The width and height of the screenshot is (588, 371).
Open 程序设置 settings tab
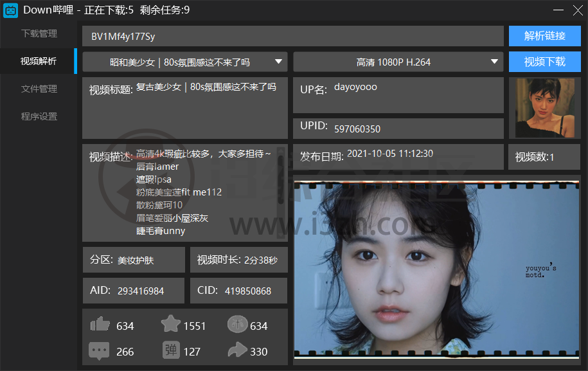(x=39, y=116)
